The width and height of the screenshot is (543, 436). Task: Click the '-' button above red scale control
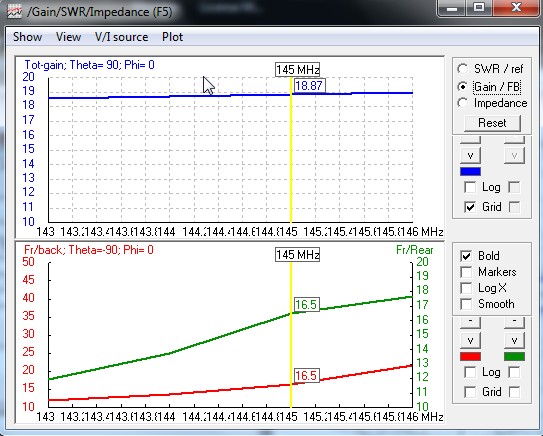point(470,322)
